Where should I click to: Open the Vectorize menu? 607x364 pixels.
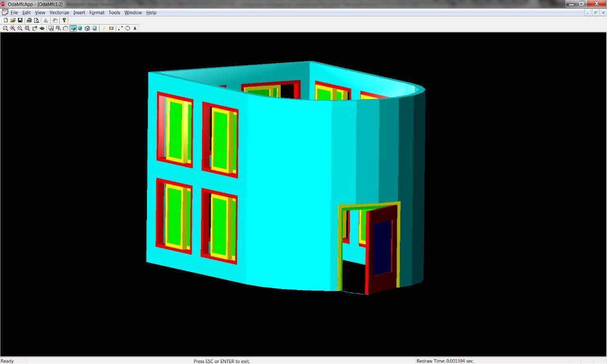point(59,12)
